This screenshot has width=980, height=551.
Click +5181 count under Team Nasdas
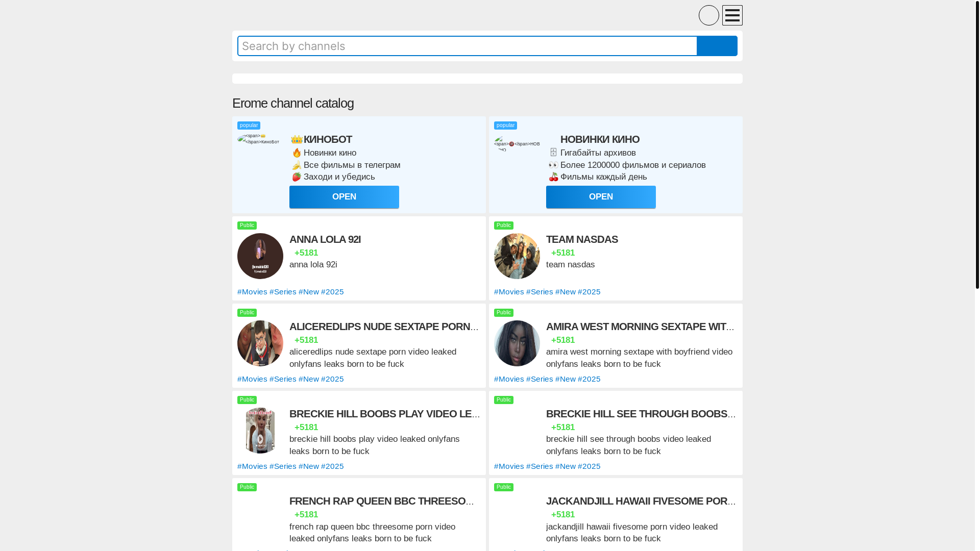point(562,253)
